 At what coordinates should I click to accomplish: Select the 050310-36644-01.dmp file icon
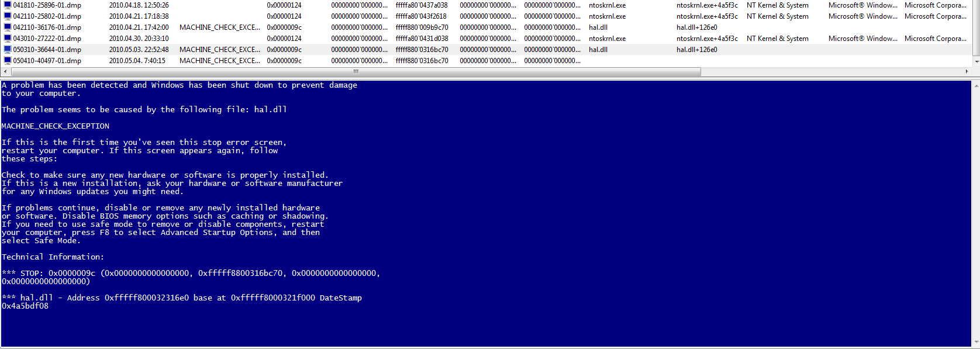click(8, 50)
